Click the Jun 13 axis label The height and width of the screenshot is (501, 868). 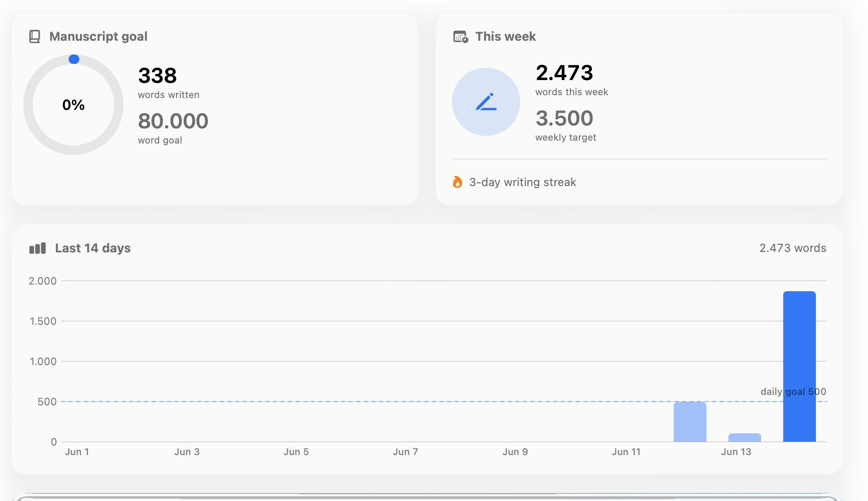pyautogui.click(x=736, y=452)
